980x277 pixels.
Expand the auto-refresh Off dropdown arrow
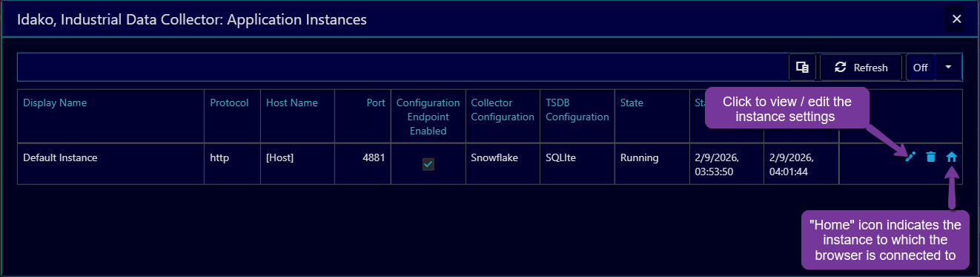point(949,68)
